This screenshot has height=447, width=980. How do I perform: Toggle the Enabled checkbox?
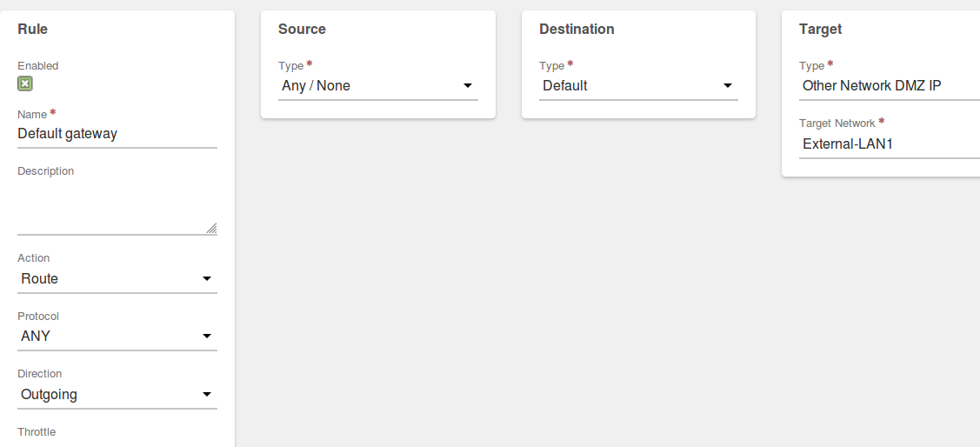(x=25, y=83)
